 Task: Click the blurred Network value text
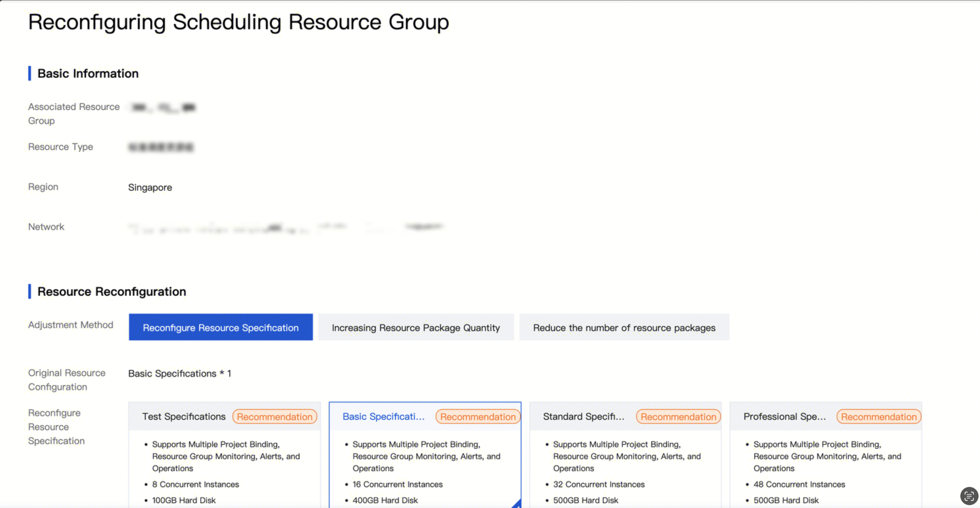pos(285,228)
